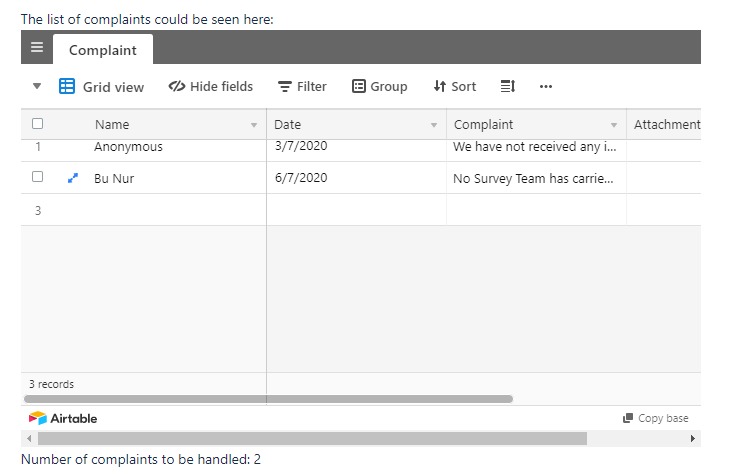
Task: Expand the Bu Nur record
Action: pyautogui.click(x=72, y=178)
